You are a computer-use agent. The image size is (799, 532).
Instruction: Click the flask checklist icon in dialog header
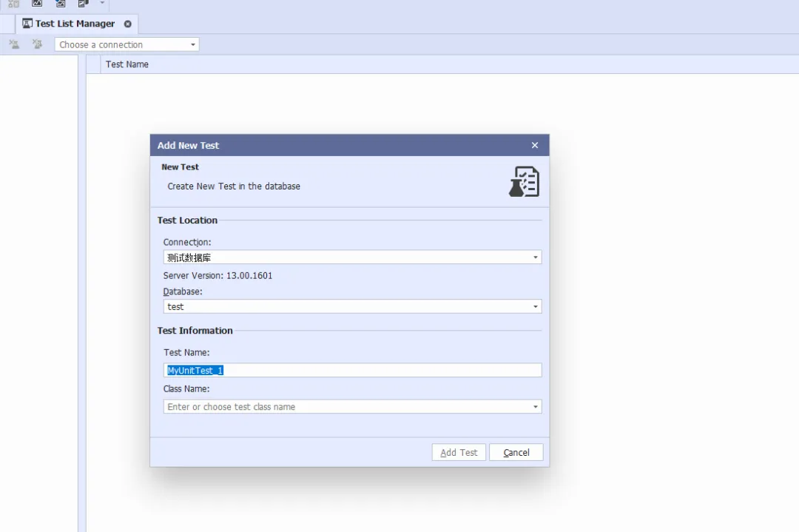point(524,181)
